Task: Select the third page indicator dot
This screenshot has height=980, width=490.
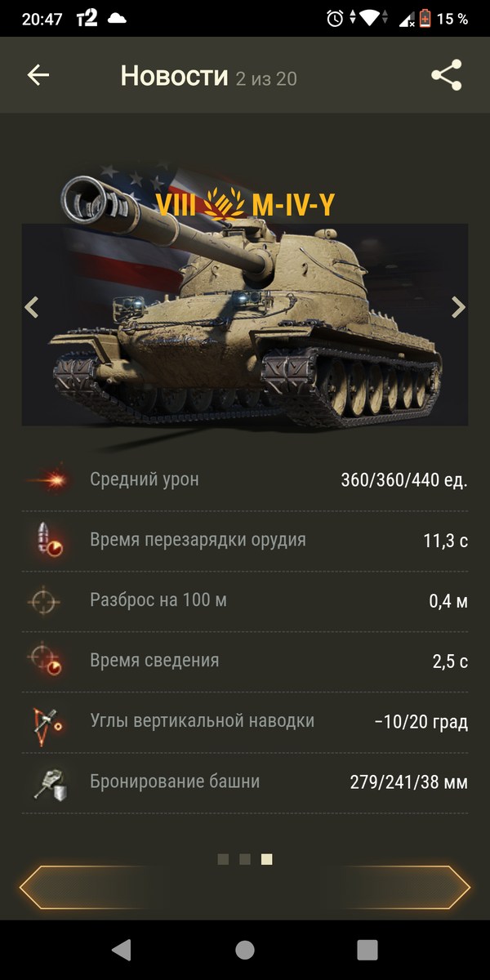Action: click(x=267, y=859)
